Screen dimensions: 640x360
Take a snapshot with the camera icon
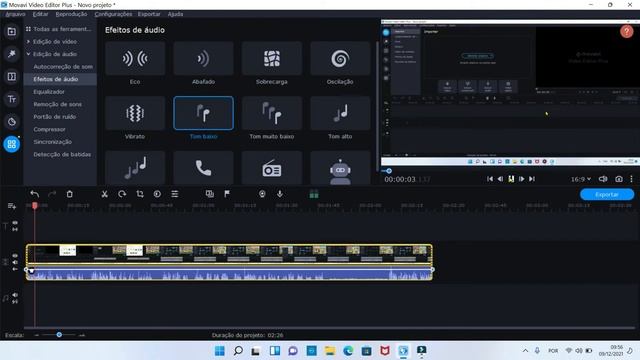click(x=619, y=179)
